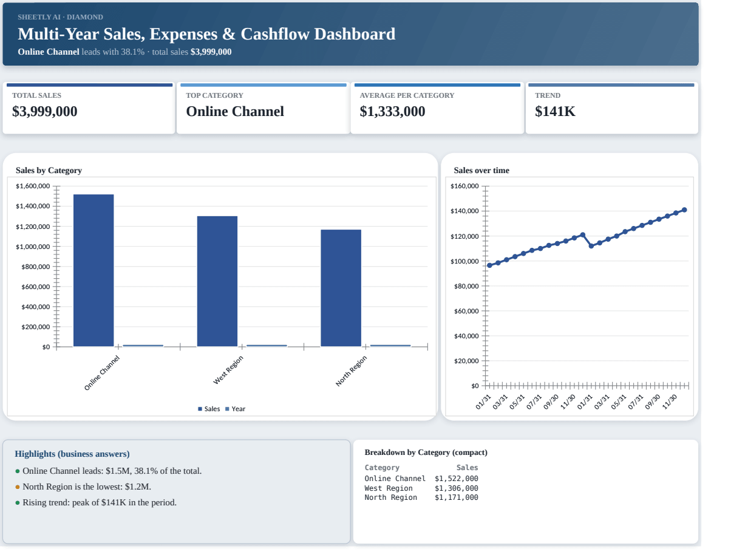The width and height of the screenshot is (745, 560).
Task: Click the green bullet for Rising trend
Action: (x=18, y=503)
